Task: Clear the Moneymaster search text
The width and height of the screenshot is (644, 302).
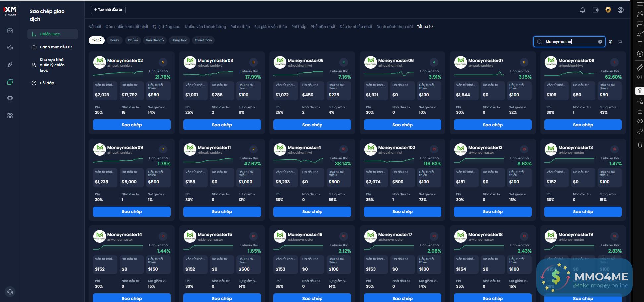Action: [x=600, y=42]
